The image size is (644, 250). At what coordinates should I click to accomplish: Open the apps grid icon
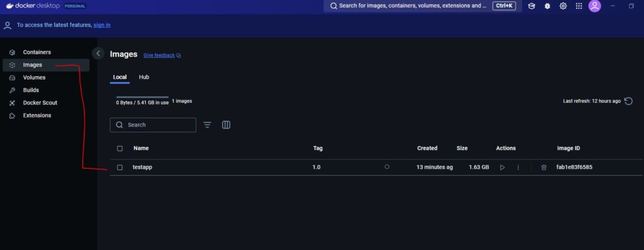pyautogui.click(x=579, y=6)
